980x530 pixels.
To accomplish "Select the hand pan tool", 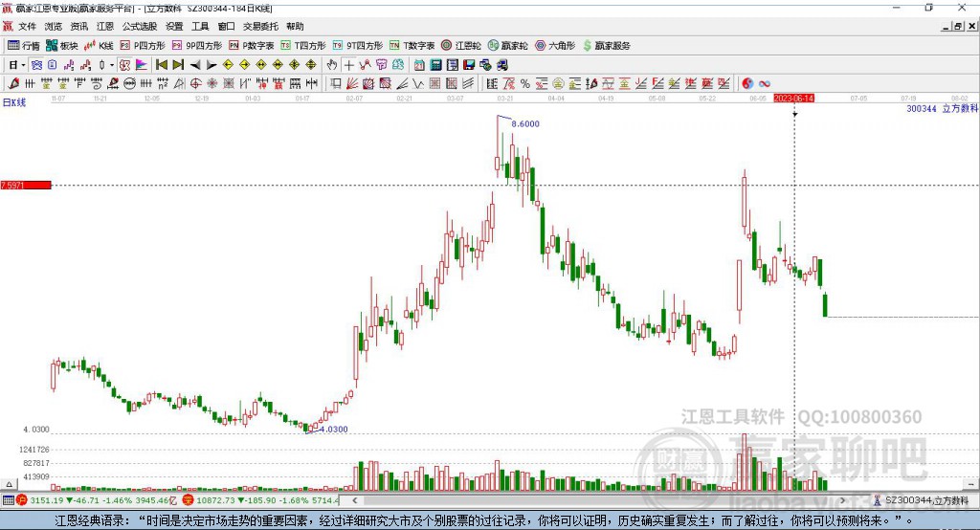I will pyautogui.click(x=332, y=64).
